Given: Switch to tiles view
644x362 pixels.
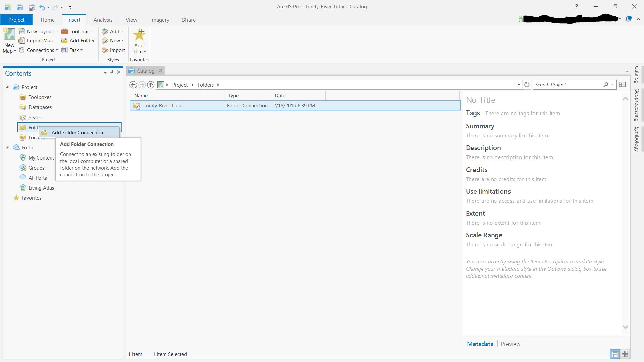Looking at the screenshot, I should [x=625, y=354].
